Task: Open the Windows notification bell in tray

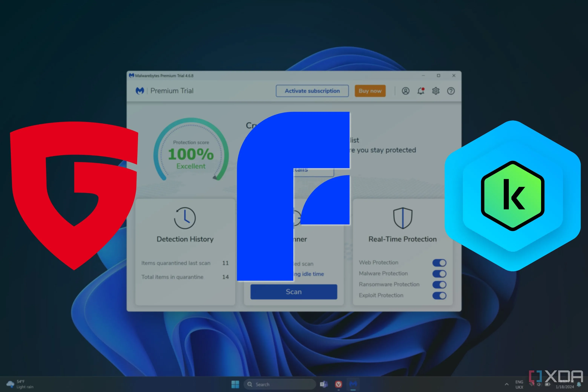Action: (x=579, y=384)
